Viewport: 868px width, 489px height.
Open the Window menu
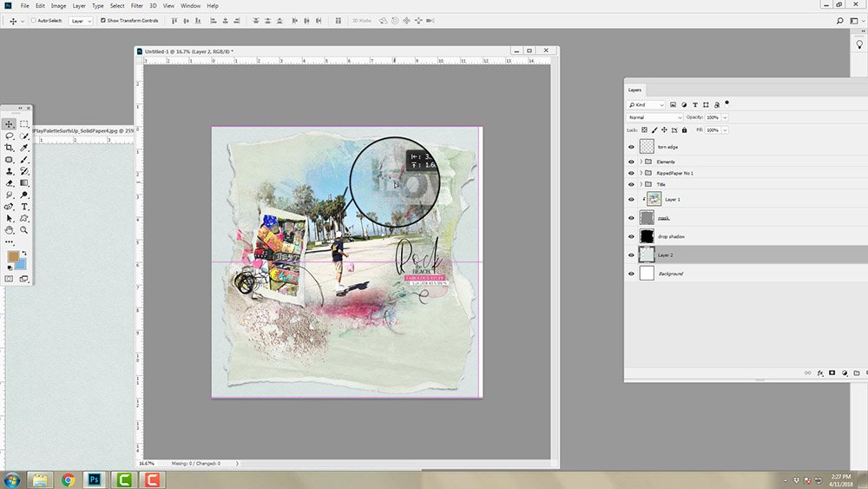pyautogui.click(x=190, y=5)
